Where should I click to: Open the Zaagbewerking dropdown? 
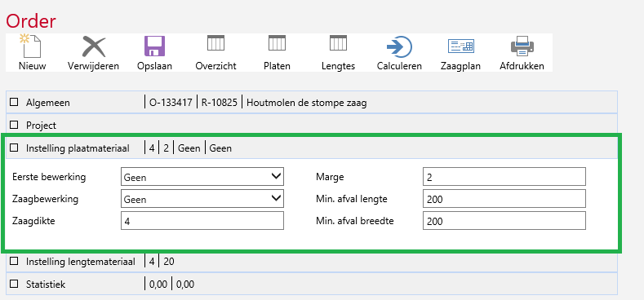point(202,199)
